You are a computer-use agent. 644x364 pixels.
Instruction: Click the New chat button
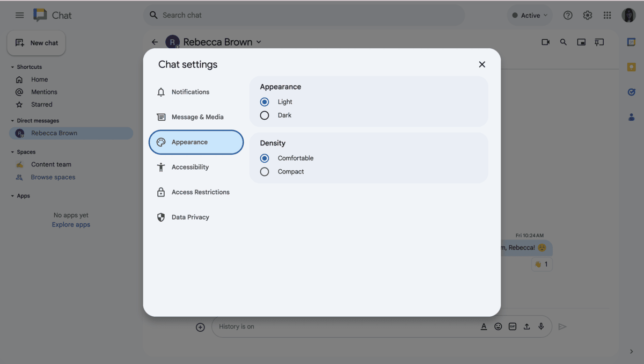point(36,42)
